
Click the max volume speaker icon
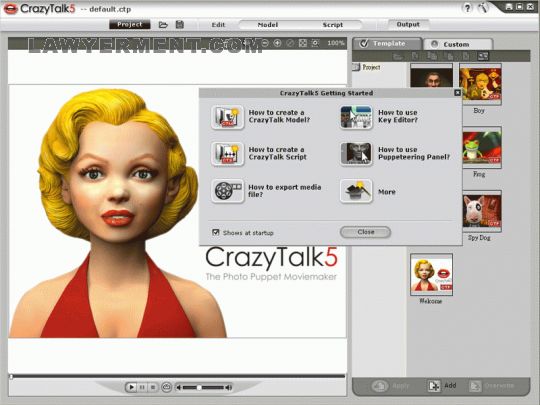click(229, 387)
